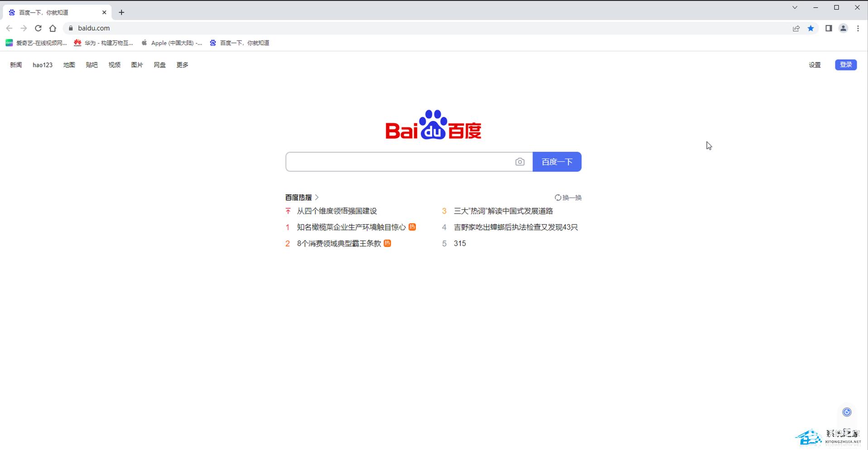
Task: Restore down the browser window
Action: [x=836, y=7]
